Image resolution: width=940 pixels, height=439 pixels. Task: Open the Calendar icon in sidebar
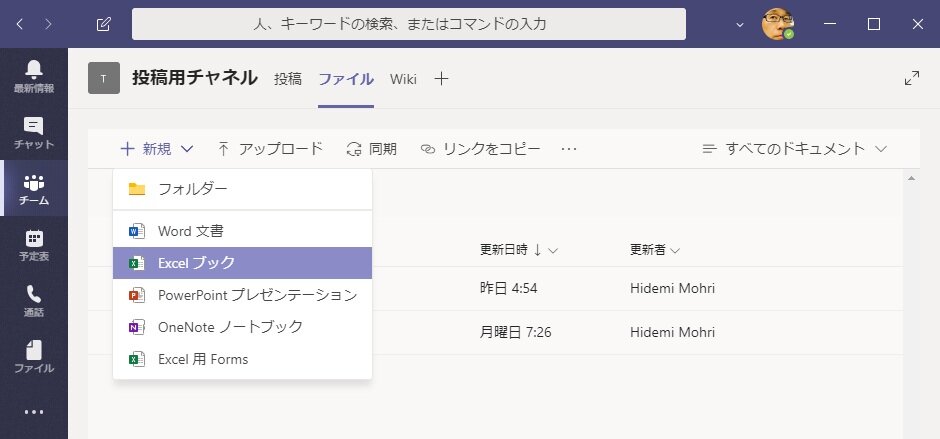pyautogui.click(x=34, y=245)
